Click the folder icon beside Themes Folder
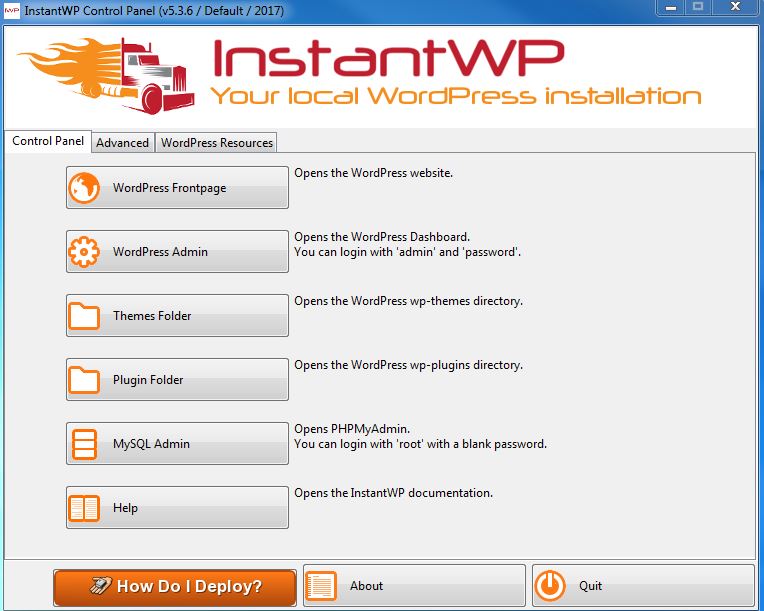Image resolution: width=764 pixels, height=611 pixels. [84, 316]
